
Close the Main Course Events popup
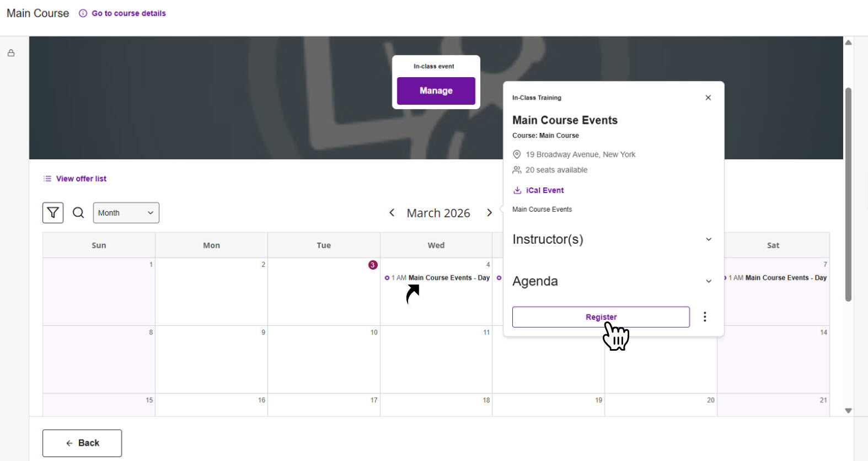pos(708,98)
